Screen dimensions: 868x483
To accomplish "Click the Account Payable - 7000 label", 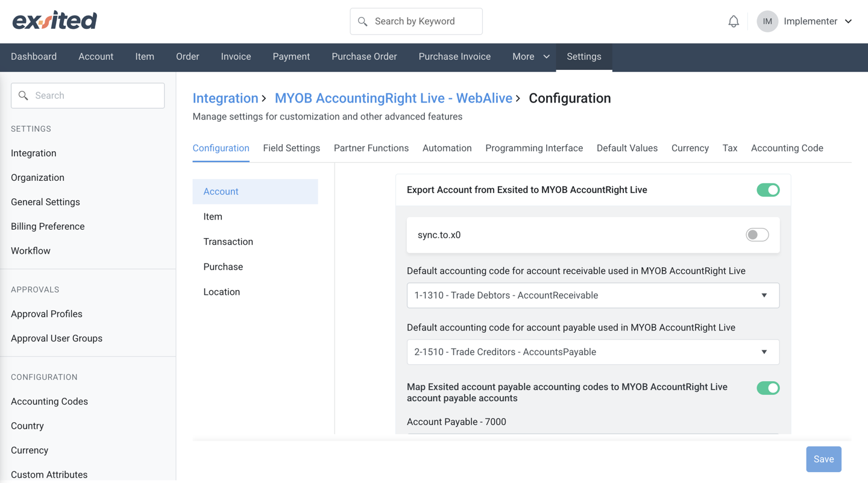I will pos(456,422).
